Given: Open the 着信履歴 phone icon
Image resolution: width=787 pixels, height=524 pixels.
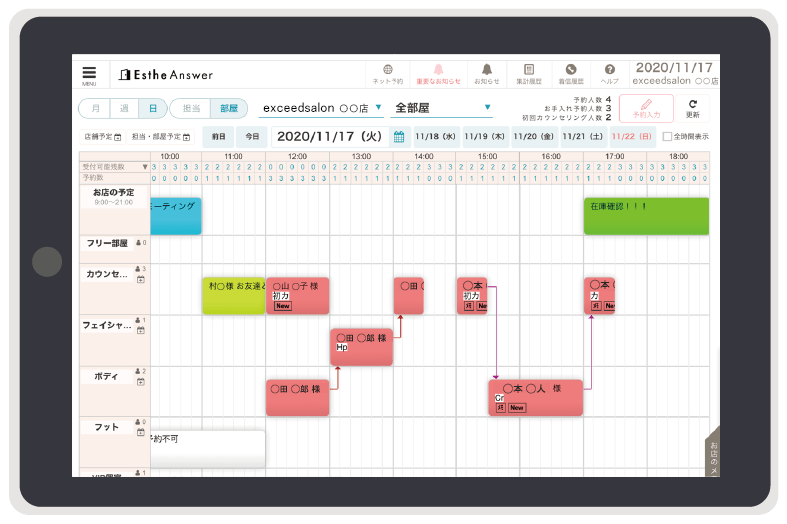Looking at the screenshot, I should click(x=571, y=72).
